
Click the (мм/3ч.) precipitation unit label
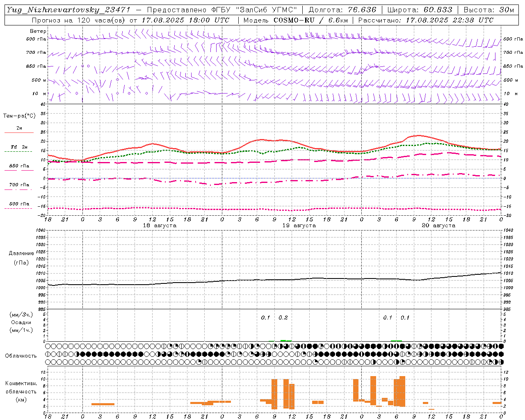pyautogui.click(x=21, y=315)
